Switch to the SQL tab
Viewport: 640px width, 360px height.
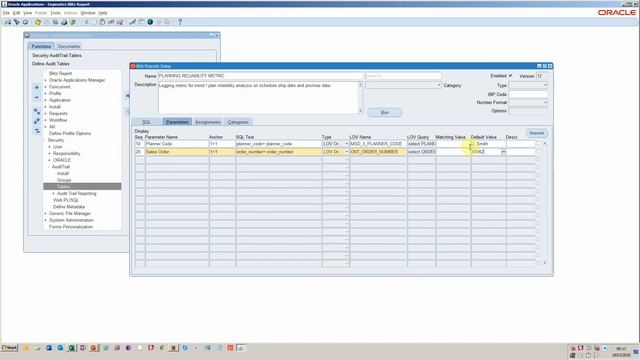pos(146,122)
